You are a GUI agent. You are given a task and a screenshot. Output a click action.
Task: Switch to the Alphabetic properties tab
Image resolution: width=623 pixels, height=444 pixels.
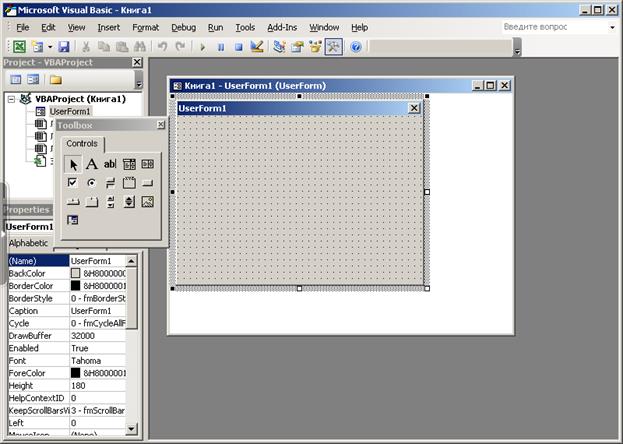pyautogui.click(x=28, y=243)
